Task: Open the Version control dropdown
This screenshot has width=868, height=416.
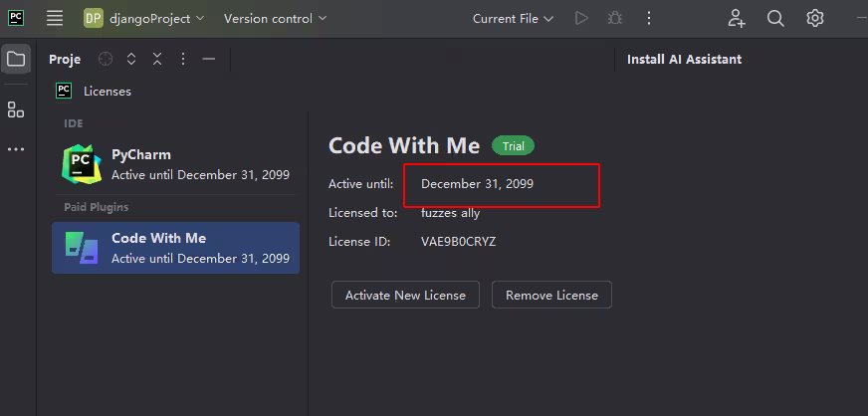Action: click(275, 18)
